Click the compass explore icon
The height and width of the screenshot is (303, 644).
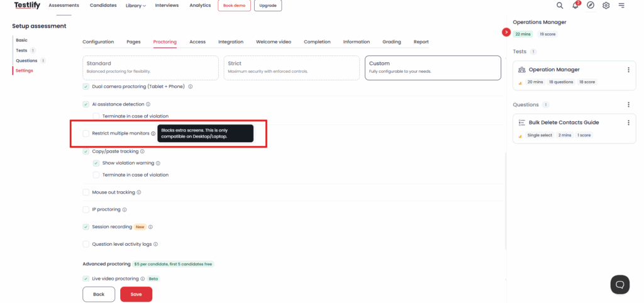click(591, 5)
